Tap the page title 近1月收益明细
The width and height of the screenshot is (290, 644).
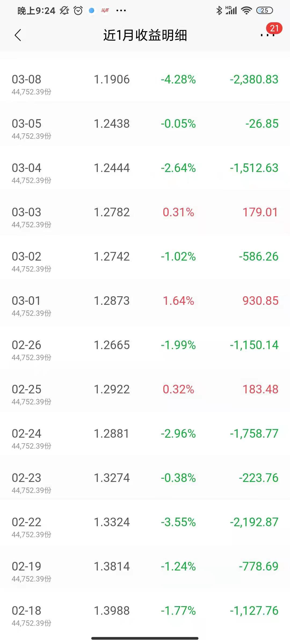point(145,35)
